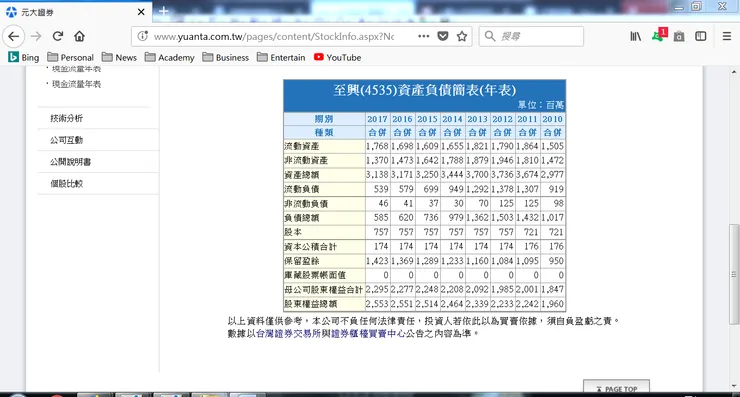Screen dimensions: 740x397
Task: Select the 股本 row label
Action: (x=293, y=232)
